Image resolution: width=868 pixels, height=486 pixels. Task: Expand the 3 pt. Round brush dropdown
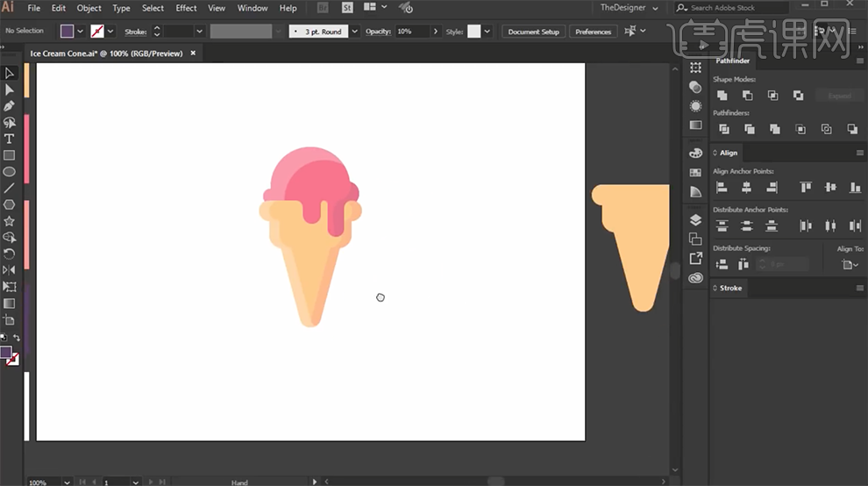(354, 32)
